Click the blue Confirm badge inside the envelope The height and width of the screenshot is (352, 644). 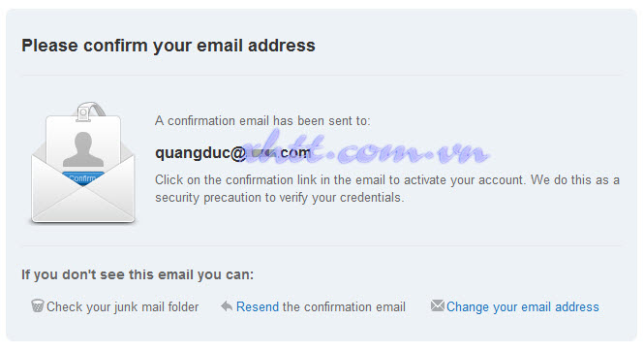(x=83, y=178)
